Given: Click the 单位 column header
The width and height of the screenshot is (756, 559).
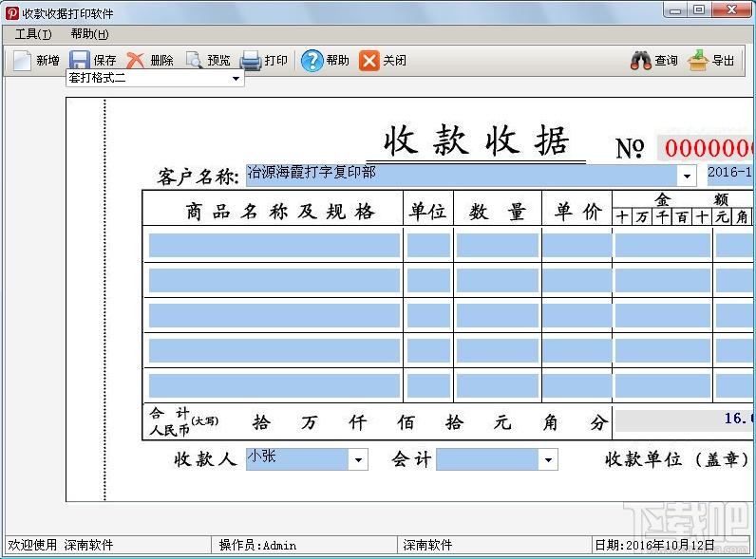Looking at the screenshot, I should [428, 211].
